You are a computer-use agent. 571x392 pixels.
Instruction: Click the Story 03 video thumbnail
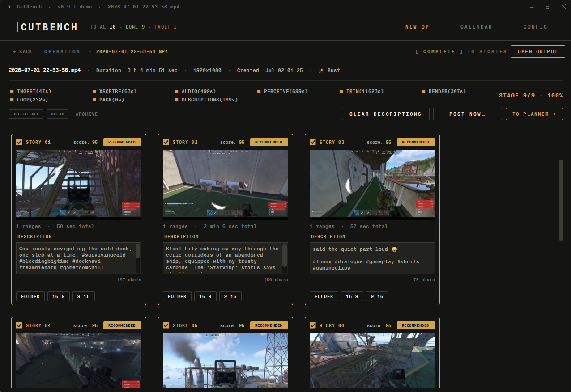372,185
